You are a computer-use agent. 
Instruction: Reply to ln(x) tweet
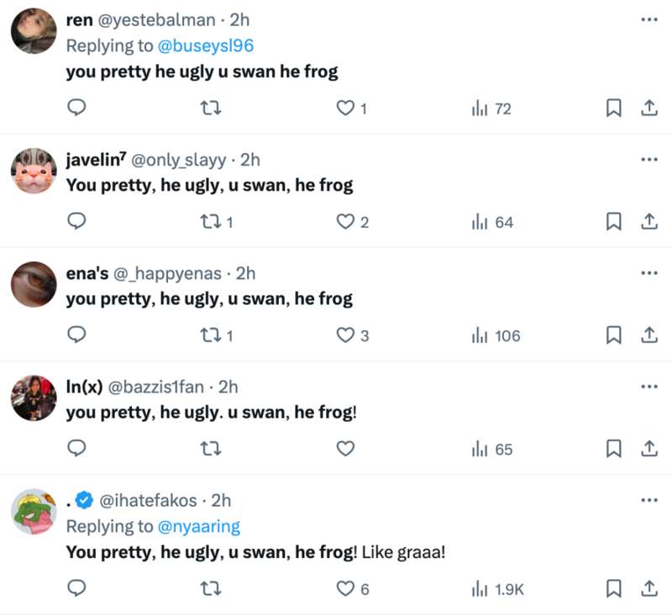click(77, 449)
